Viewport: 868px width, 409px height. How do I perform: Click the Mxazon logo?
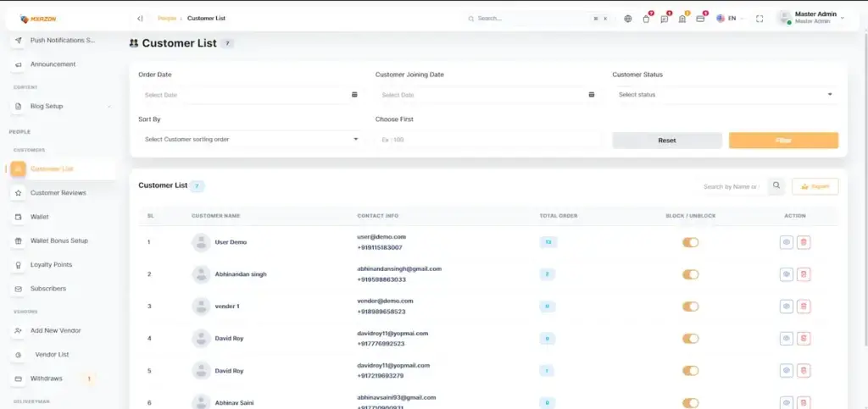[38, 19]
